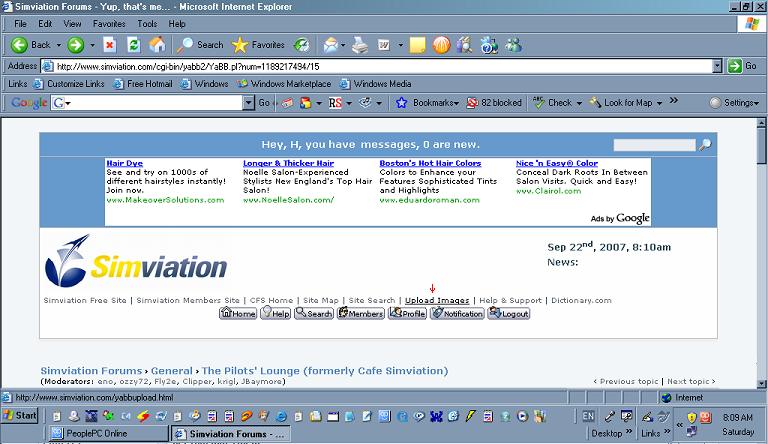Click the forum Logout button
The width and height of the screenshot is (768, 444).
(x=508, y=314)
